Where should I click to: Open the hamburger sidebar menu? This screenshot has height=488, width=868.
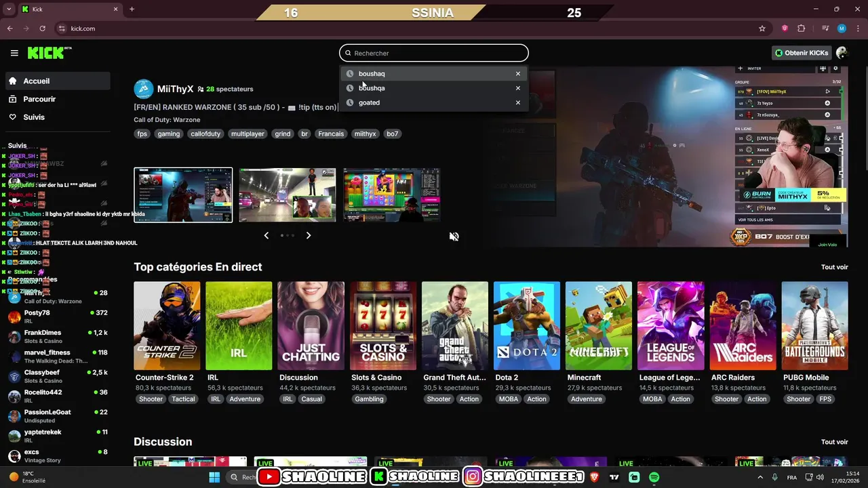pos(14,53)
